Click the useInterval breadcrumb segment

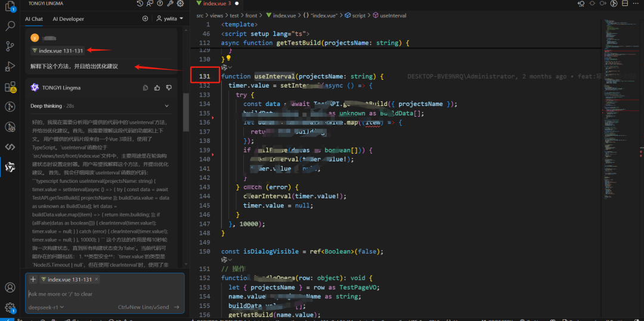pos(389,15)
